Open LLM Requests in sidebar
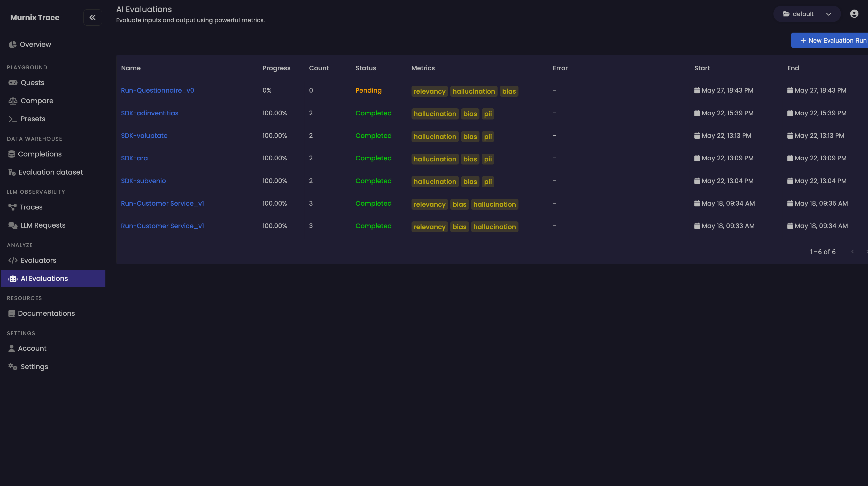This screenshot has width=868, height=486. 43,225
